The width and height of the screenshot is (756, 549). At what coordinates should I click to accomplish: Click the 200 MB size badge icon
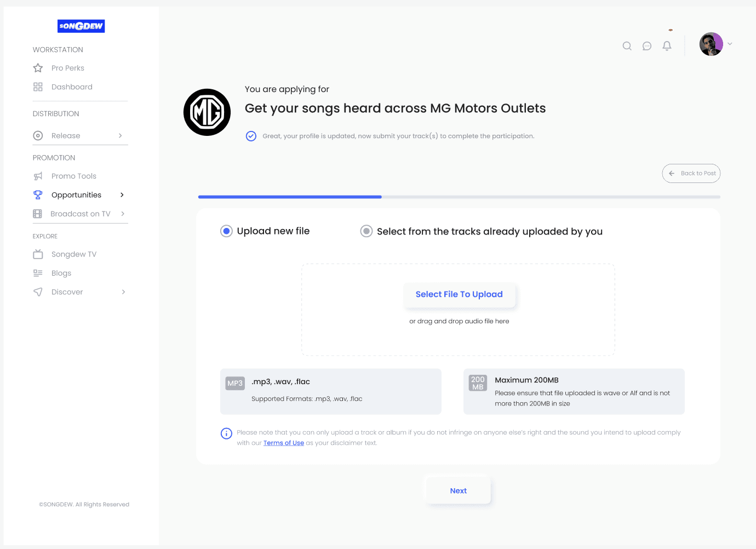pos(478,383)
